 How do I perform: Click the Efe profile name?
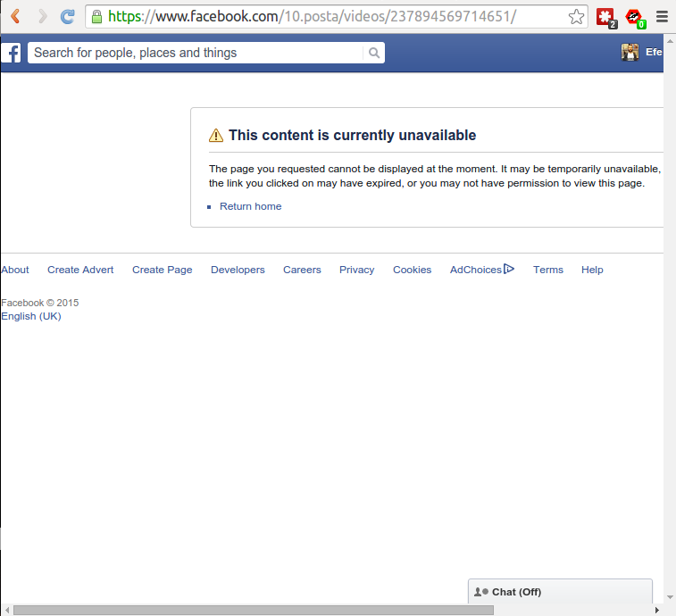(654, 52)
